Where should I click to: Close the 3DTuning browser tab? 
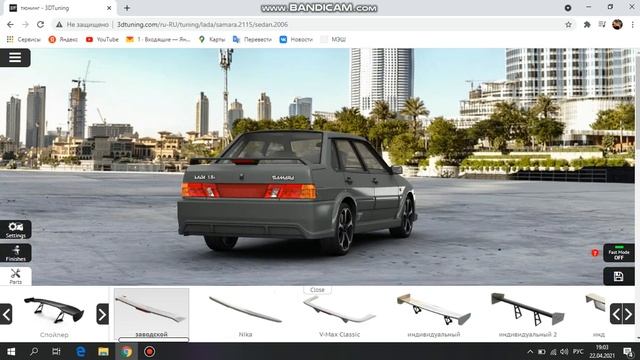click(x=109, y=8)
